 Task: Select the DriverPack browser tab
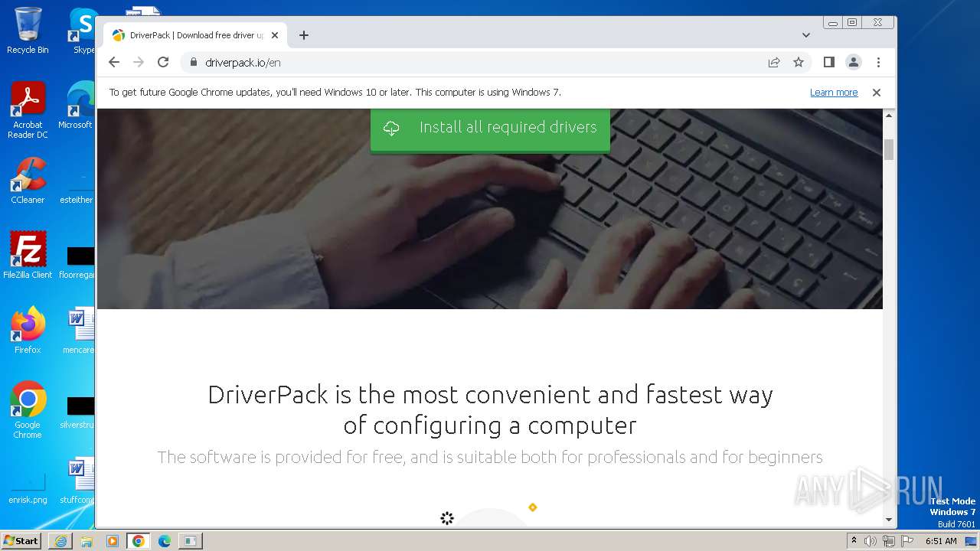click(x=195, y=35)
